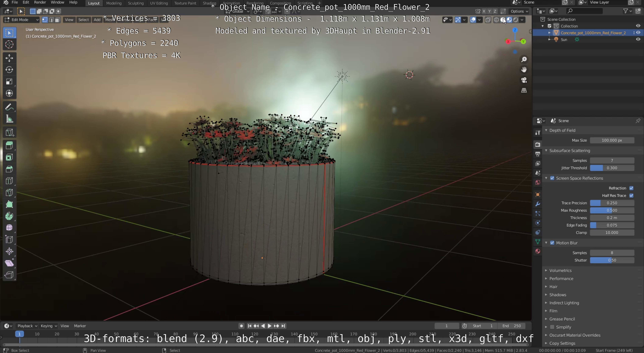Click the pan view hand icon
This screenshot has width=644, height=353.
(x=524, y=70)
